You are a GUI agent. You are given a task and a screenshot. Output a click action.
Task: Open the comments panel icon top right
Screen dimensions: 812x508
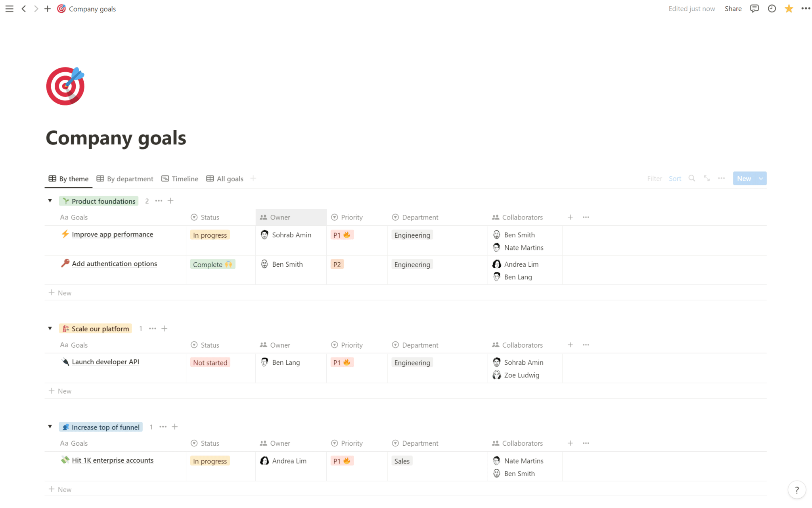(x=755, y=8)
